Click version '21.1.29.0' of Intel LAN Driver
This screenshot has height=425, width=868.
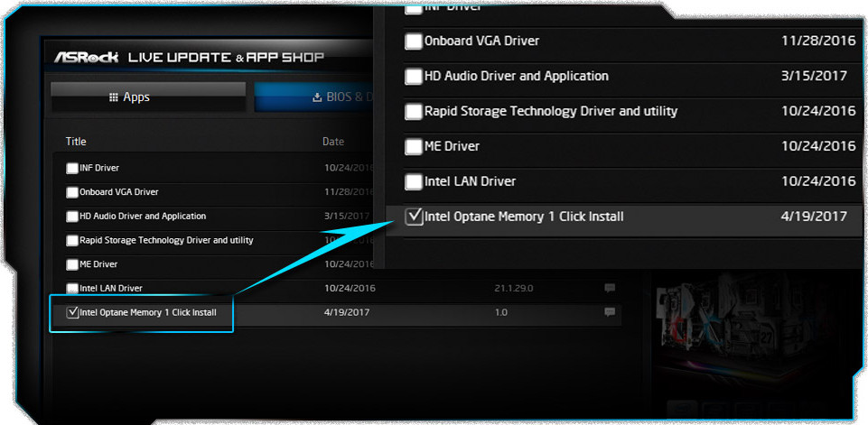514,289
